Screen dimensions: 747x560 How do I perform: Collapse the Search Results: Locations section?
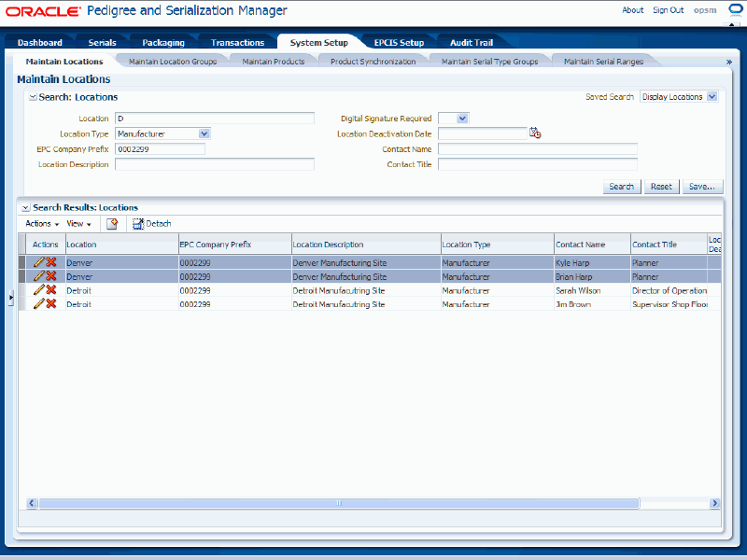pos(26,207)
